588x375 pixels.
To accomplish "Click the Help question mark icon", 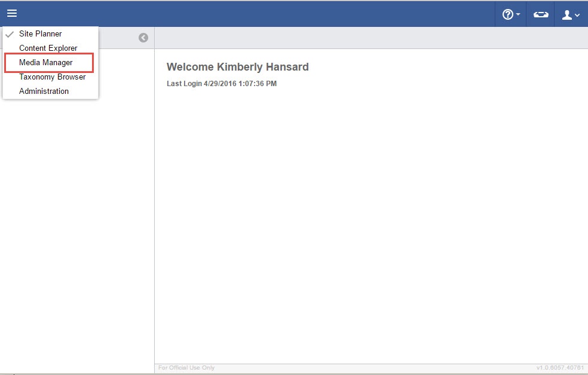I will (507, 14).
